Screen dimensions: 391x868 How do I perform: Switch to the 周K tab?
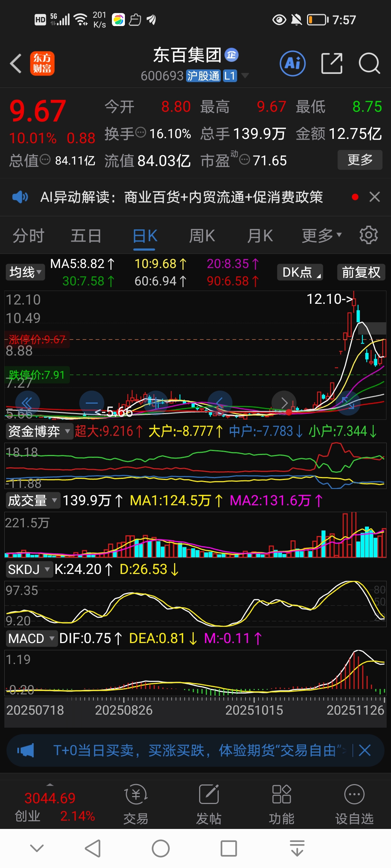coord(202,235)
